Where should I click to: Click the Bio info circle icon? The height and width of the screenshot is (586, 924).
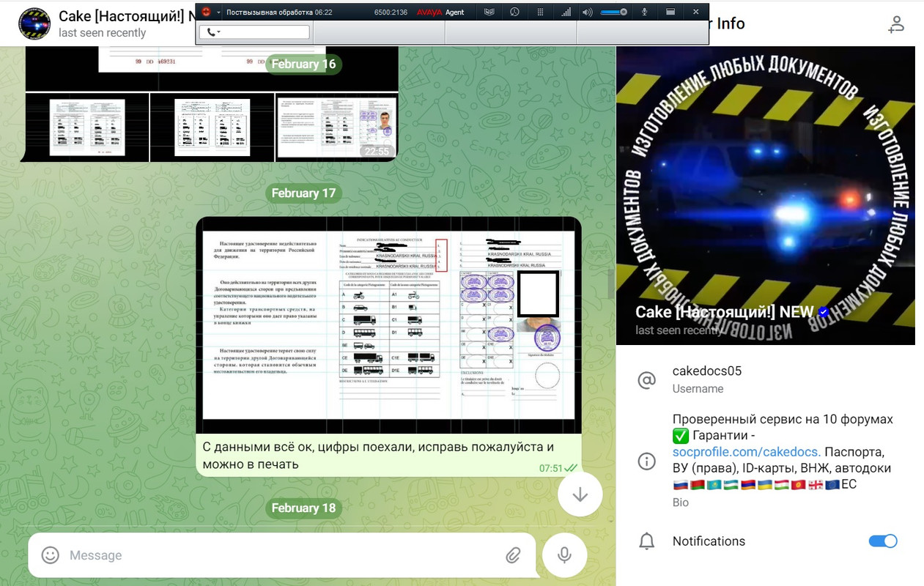coord(646,461)
